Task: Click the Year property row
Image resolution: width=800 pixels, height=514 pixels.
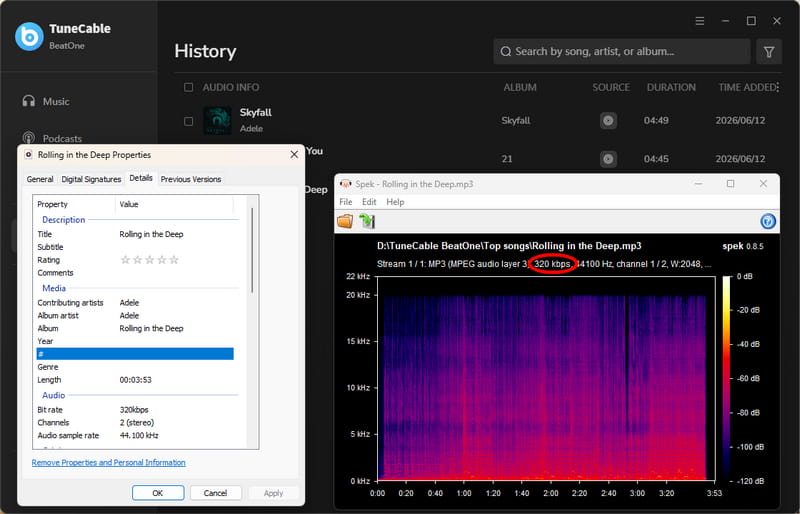Action: click(135, 341)
